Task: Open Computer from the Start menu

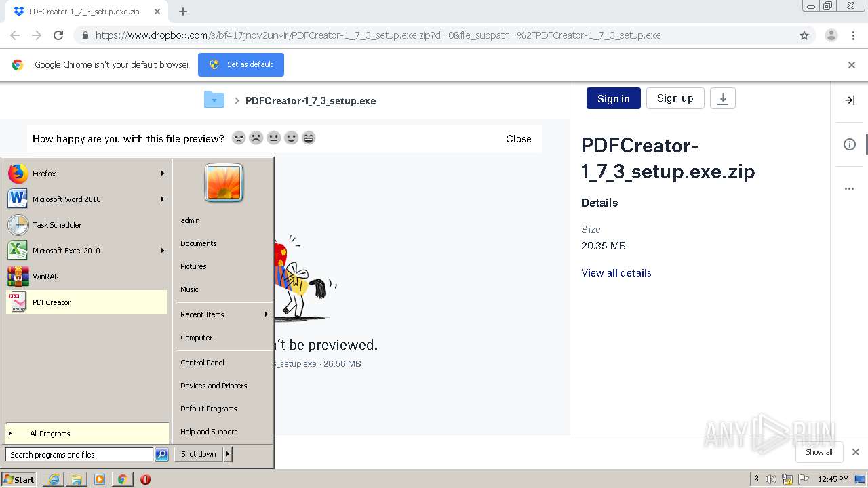Action: coord(196,338)
